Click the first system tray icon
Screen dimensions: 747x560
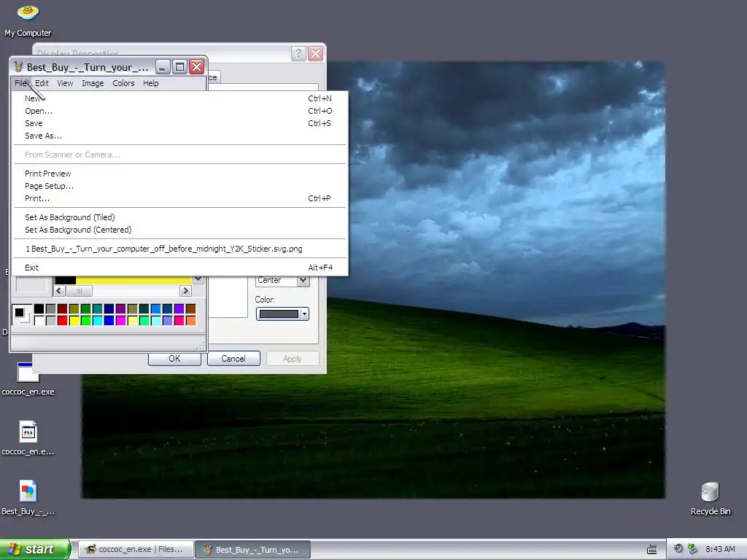[x=678, y=549]
